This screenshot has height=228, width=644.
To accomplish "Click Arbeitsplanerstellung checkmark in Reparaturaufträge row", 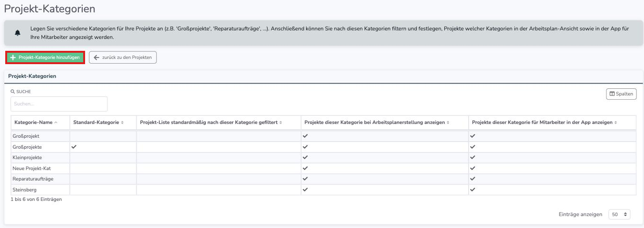I will (305, 179).
